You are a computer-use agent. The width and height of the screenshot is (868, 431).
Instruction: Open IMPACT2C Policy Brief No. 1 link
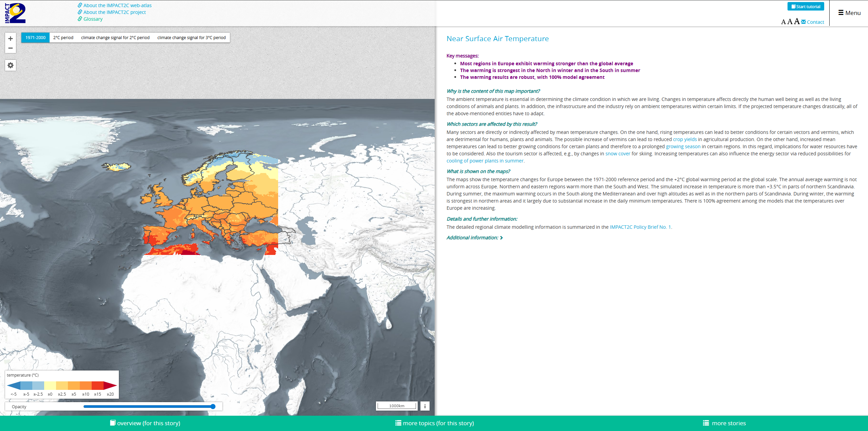[x=640, y=227]
